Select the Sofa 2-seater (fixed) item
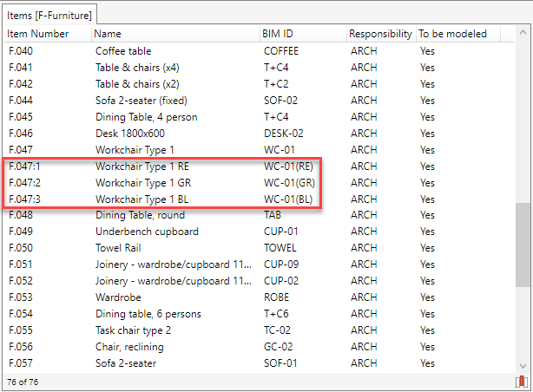 coord(141,101)
